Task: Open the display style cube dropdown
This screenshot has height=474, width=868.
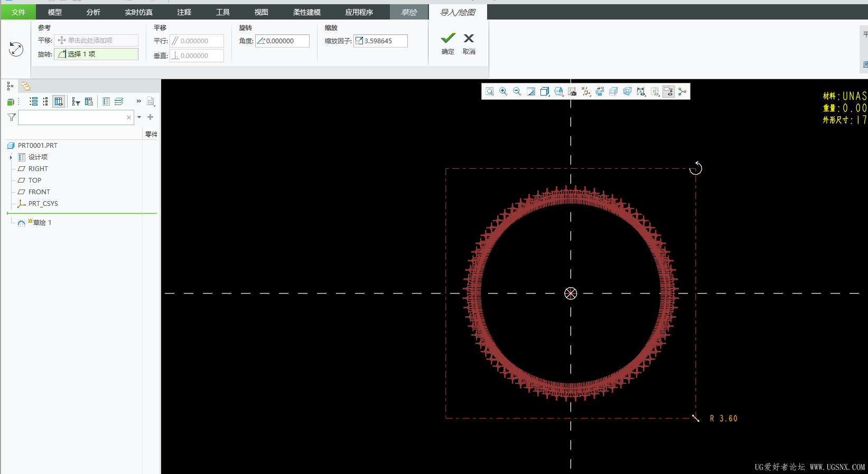Action: click(545, 92)
